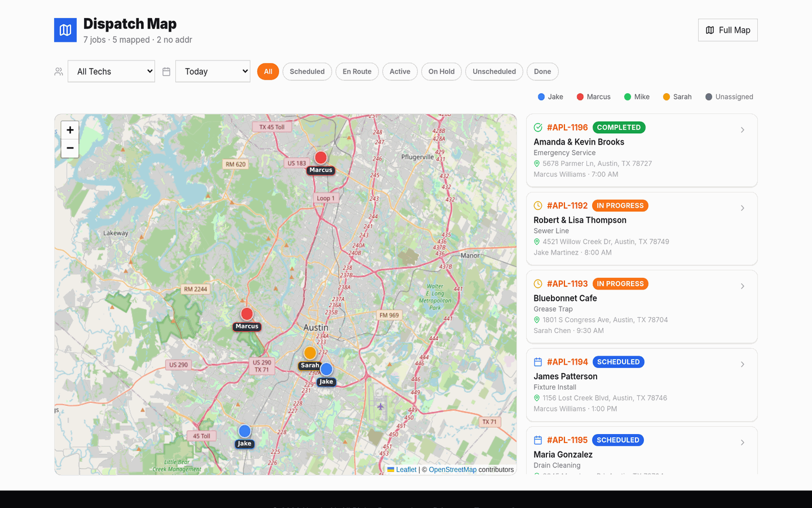The width and height of the screenshot is (812, 508).
Task: Click the blue Dispatch Map logo icon
Action: tap(65, 30)
